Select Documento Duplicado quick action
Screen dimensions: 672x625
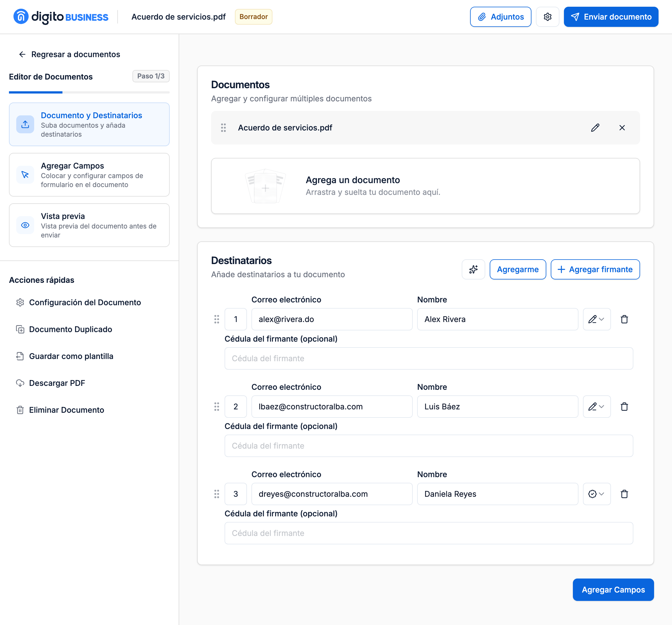click(64, 329)
